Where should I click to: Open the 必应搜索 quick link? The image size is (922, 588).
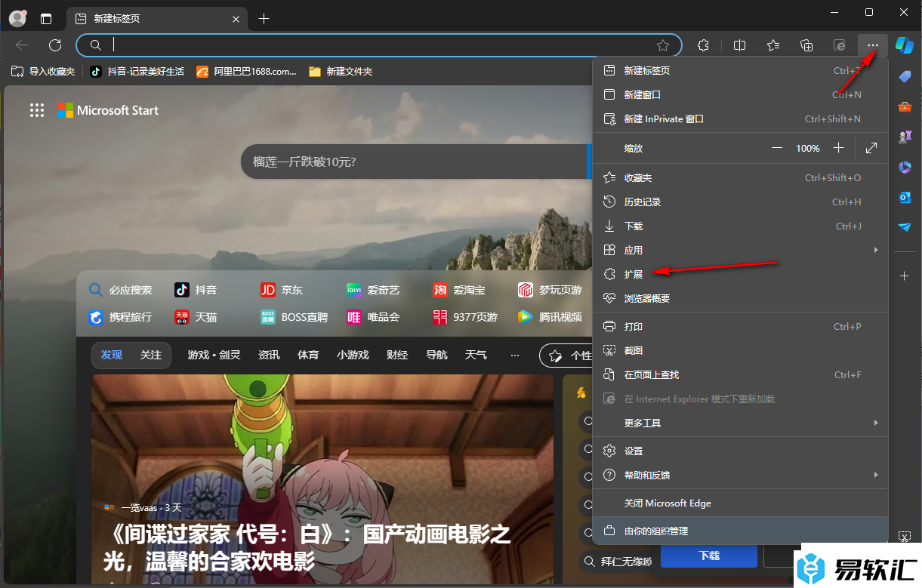tap(121, 290)
